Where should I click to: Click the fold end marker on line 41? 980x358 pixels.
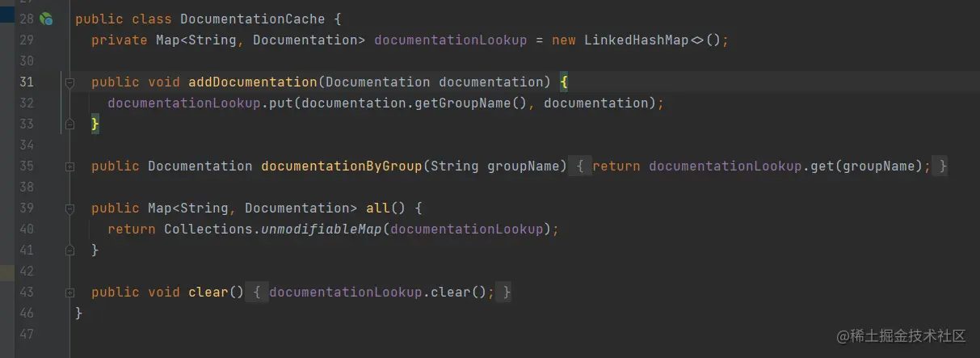coord(69,251)
